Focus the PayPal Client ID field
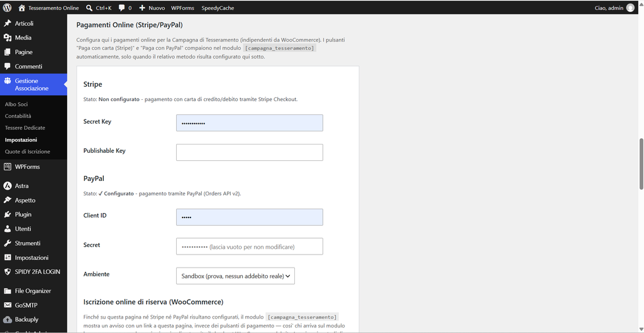644x333 pixels. tap(249, 217)
